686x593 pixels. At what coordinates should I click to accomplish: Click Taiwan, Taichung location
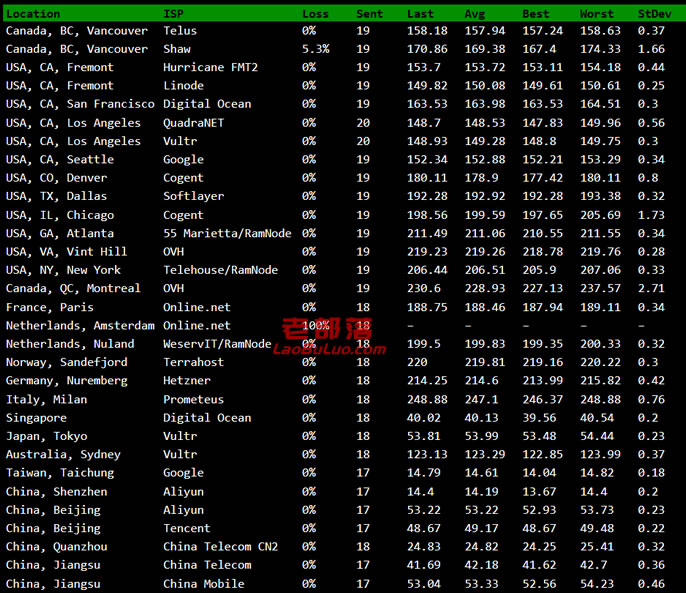(60, 474)
